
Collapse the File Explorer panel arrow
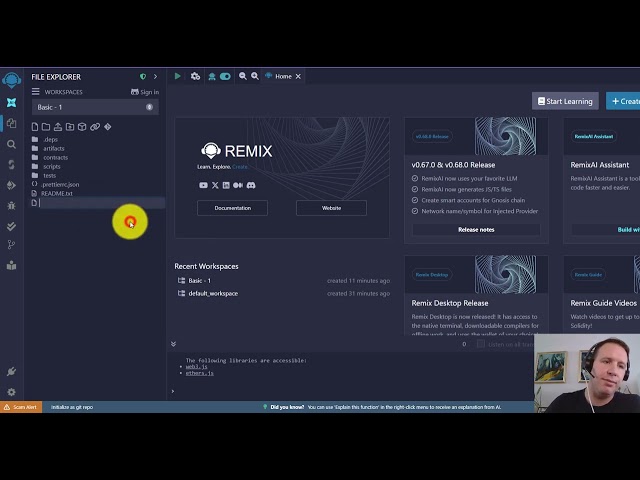point(156,76)
